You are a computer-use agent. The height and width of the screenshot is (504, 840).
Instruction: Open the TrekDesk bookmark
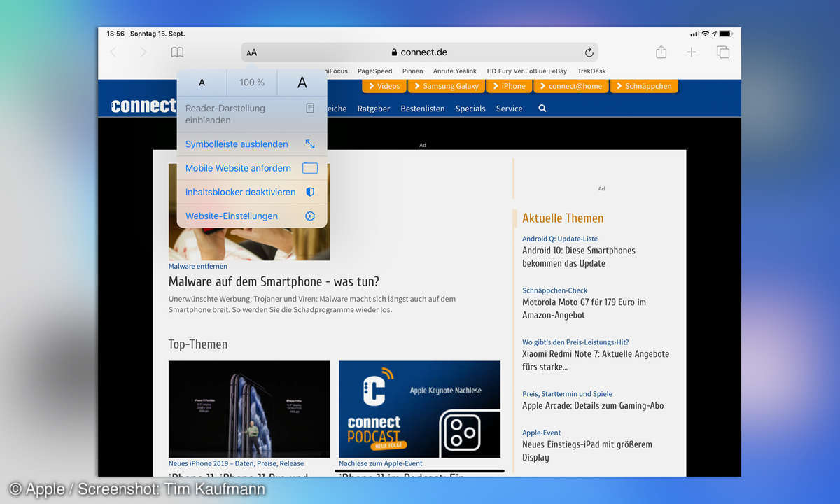(591, 71)
